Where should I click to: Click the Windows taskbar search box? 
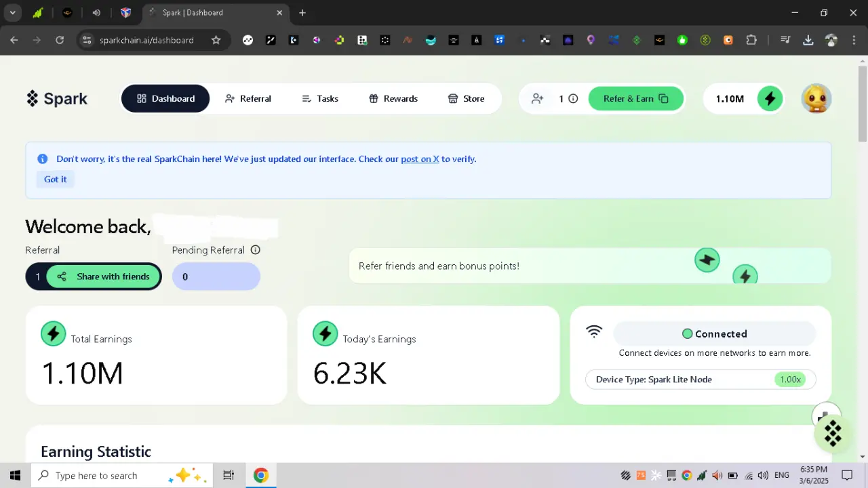122,475
